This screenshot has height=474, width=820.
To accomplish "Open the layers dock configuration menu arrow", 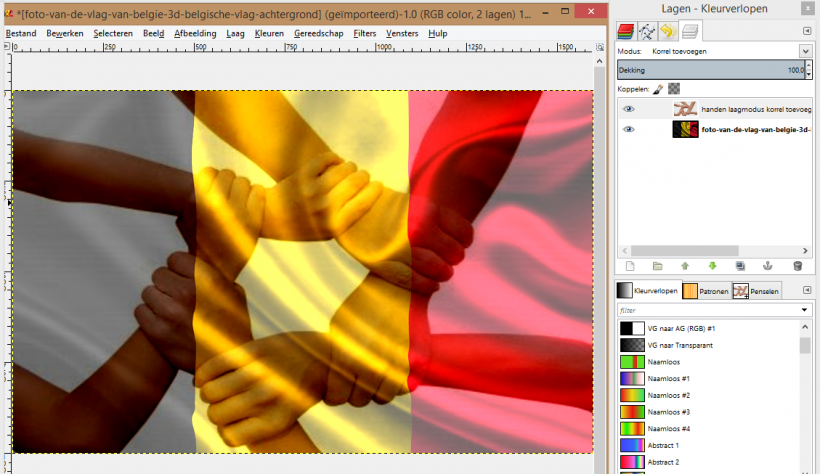I will click(x=807, y=31).
